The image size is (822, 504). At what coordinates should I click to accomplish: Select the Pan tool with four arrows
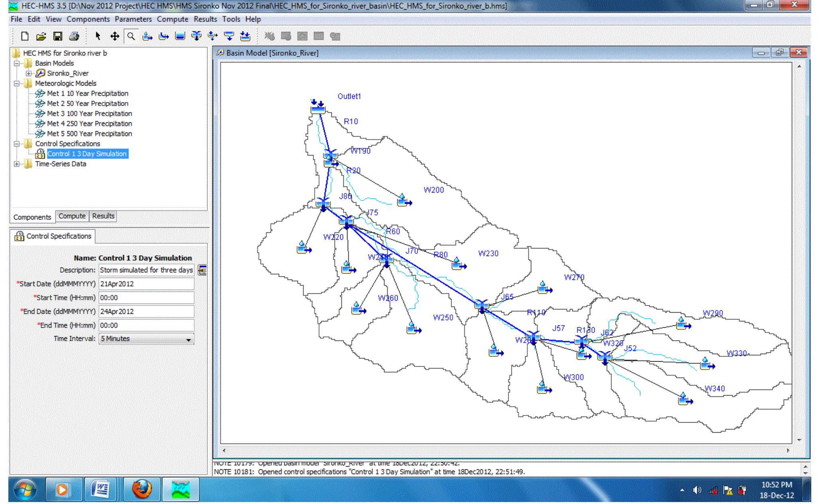pyautogui.click(x=114, y=36)
